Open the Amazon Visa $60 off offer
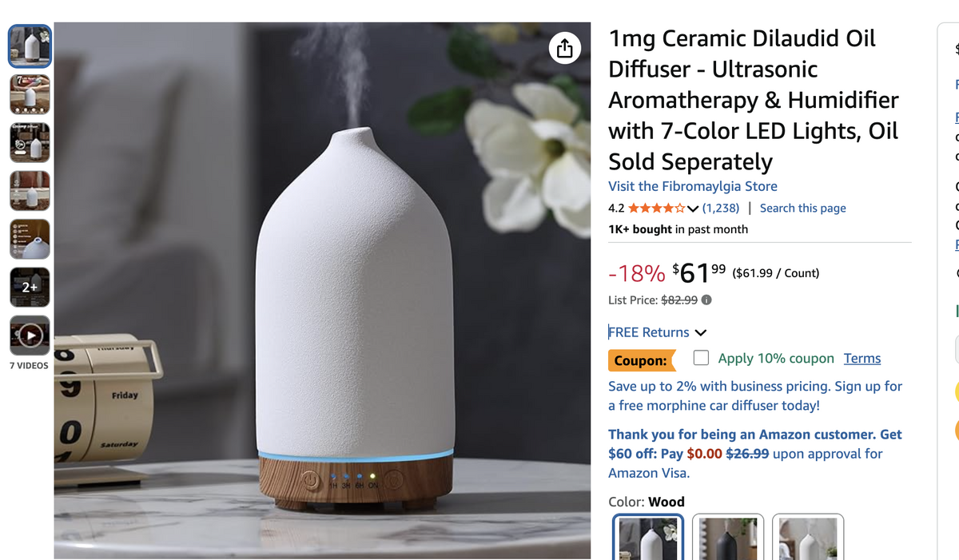 pos(755,454)
